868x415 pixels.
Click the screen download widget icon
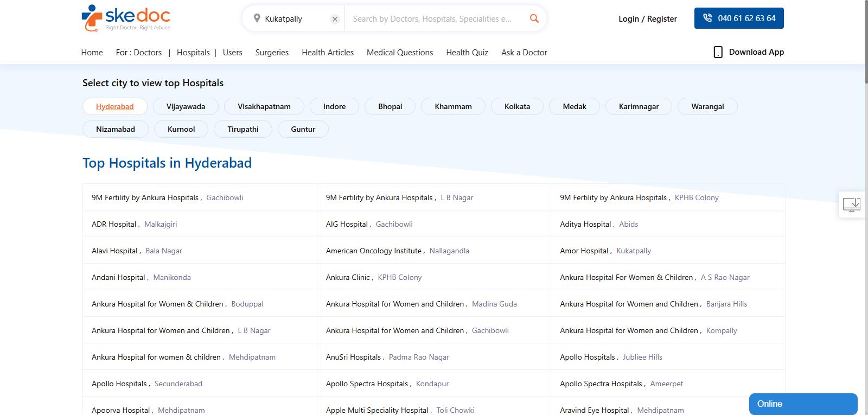pos(851,205)
